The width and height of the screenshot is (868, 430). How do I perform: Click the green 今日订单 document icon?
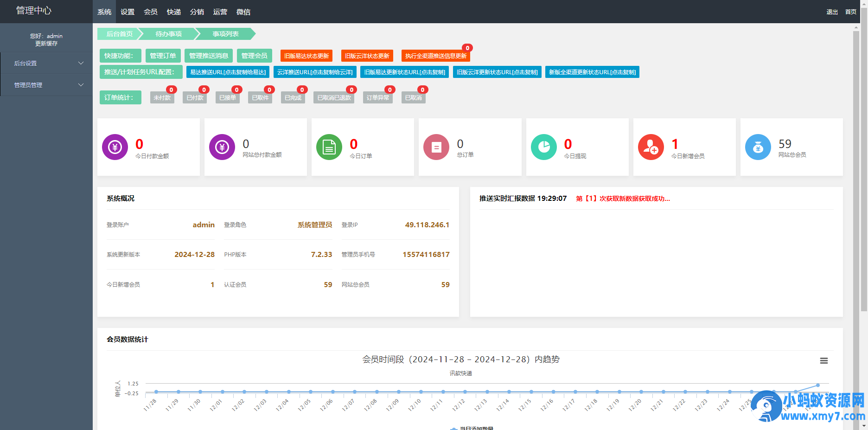tap(329, 147)
